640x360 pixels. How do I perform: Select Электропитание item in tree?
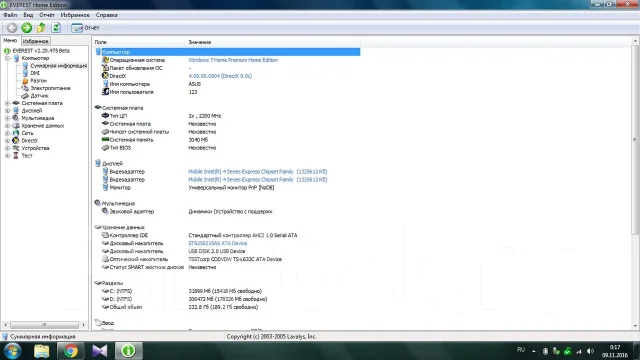click(50, 88)
